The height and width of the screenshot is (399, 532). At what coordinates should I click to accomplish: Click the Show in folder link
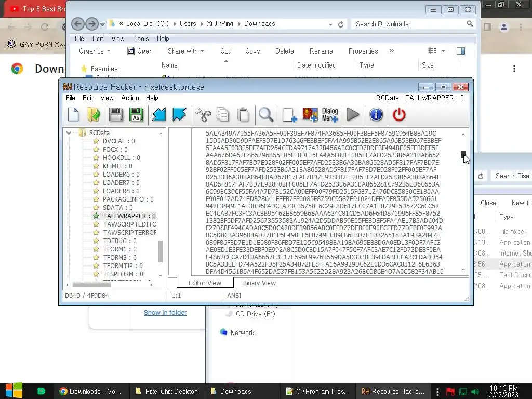165,312
